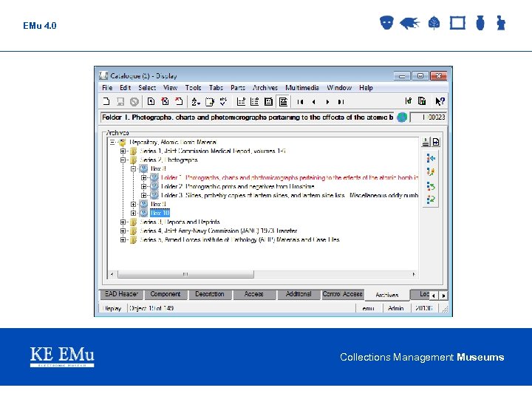
Task: Switch to the EAD Header tab
Action: pyautogui.click(x=121, y=294)
